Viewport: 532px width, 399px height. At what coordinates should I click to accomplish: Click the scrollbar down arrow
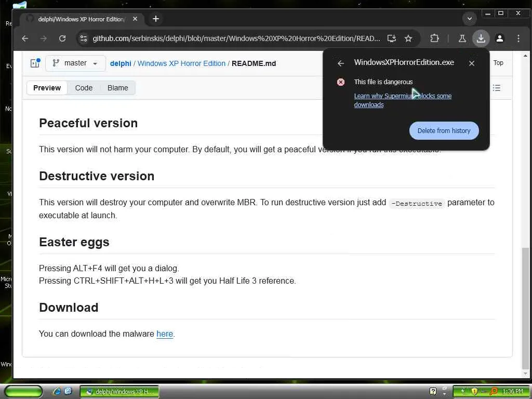point(525,373)
